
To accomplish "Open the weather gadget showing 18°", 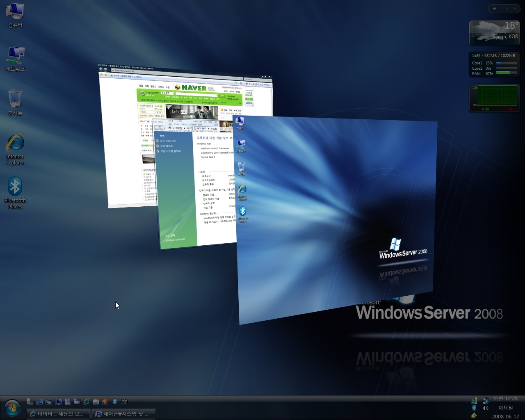I will 494,32.
